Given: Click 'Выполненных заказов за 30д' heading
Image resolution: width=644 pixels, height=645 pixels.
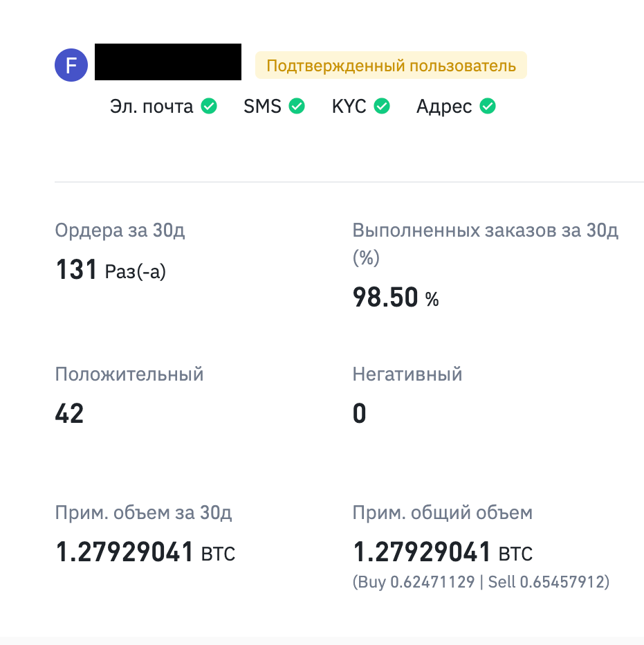Looking at the screenshot, I should (x=486, y=244).
